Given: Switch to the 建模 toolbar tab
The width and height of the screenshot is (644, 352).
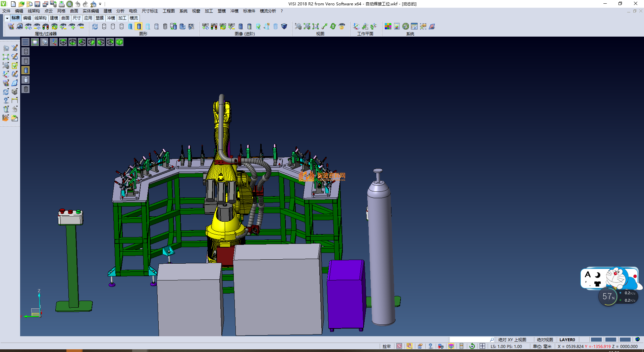Looking at the screenshot, I should [x=54, y=18].
